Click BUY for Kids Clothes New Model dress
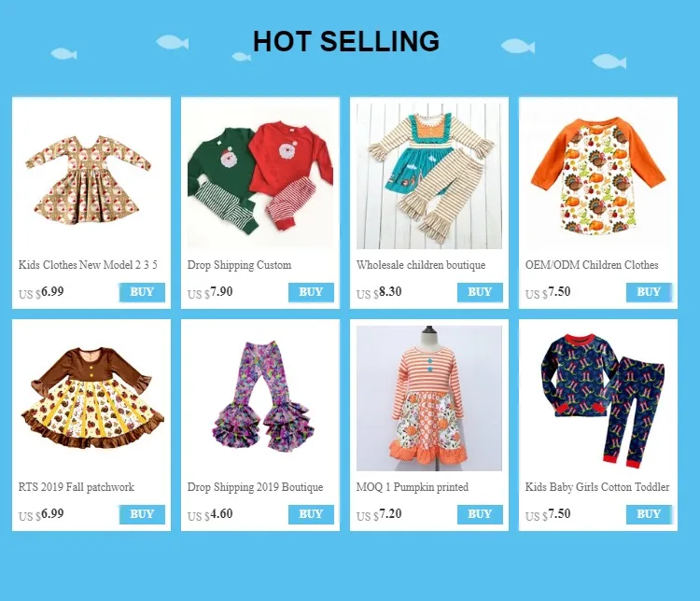700x601 pixels. (x=142, y=292)
